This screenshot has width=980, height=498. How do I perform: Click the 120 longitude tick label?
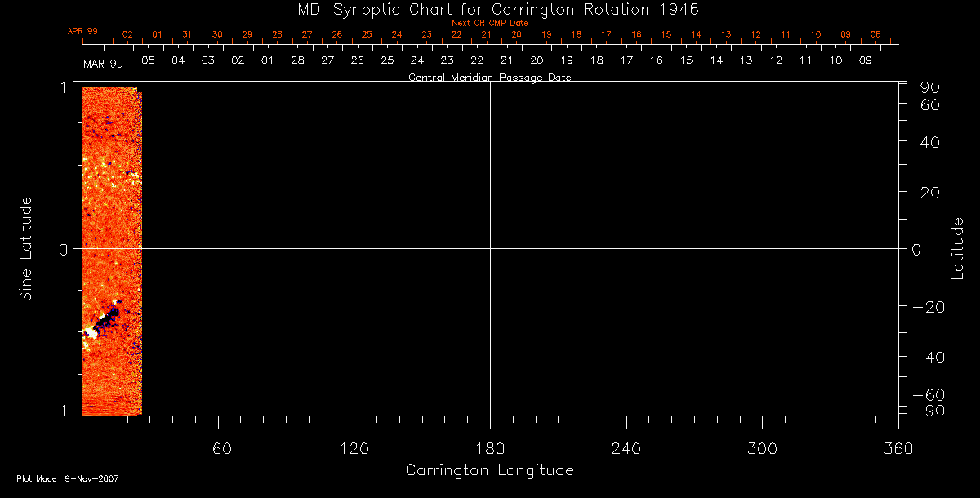point(354,447)
